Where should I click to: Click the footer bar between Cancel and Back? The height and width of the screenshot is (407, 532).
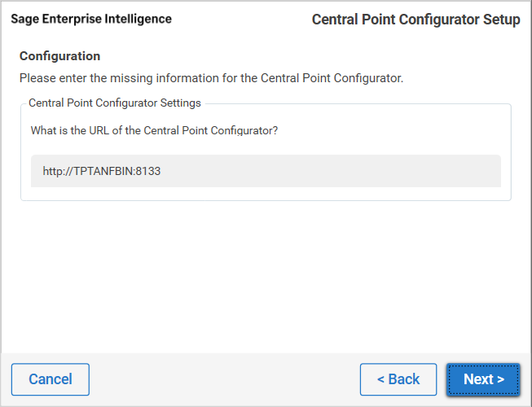tap(224, 379)
